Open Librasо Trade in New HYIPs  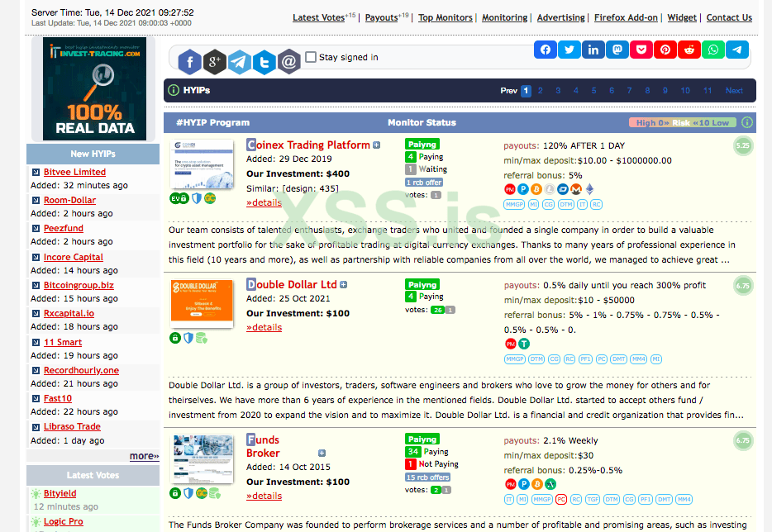72,426
